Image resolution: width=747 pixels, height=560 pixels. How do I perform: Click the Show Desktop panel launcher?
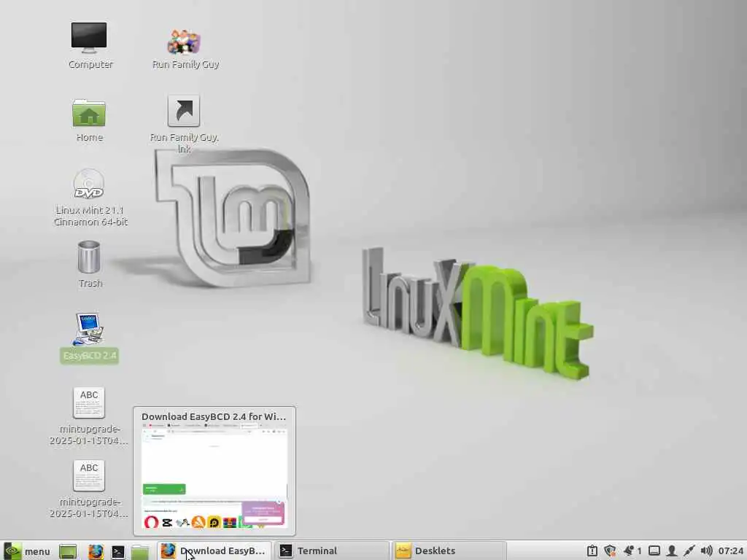tap(68, 551)
